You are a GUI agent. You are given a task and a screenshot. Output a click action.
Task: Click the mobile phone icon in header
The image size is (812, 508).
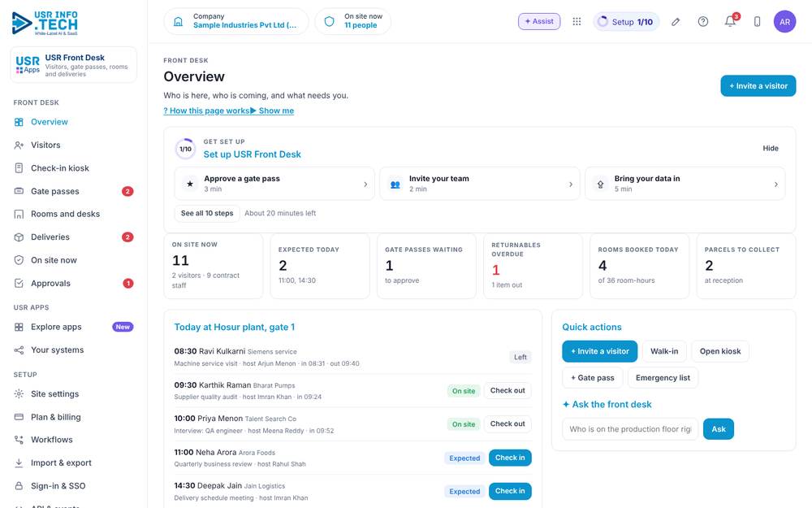coord(757,22)
